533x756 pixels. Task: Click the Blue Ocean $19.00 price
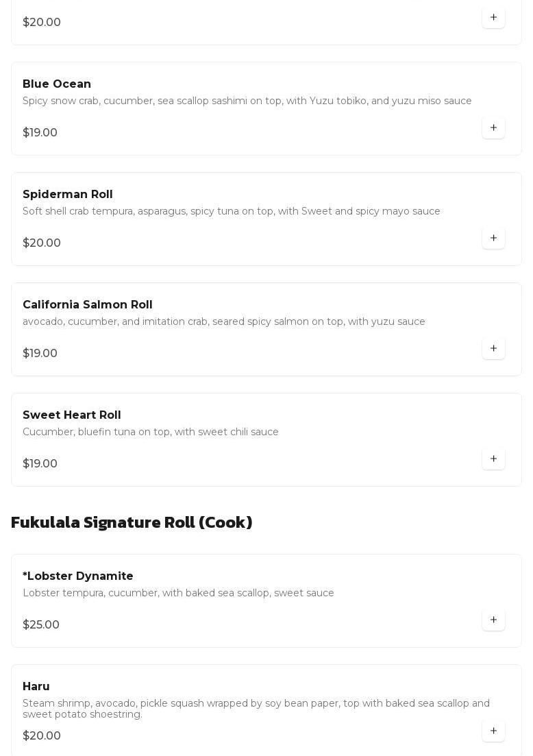click(x=40, y=132)
